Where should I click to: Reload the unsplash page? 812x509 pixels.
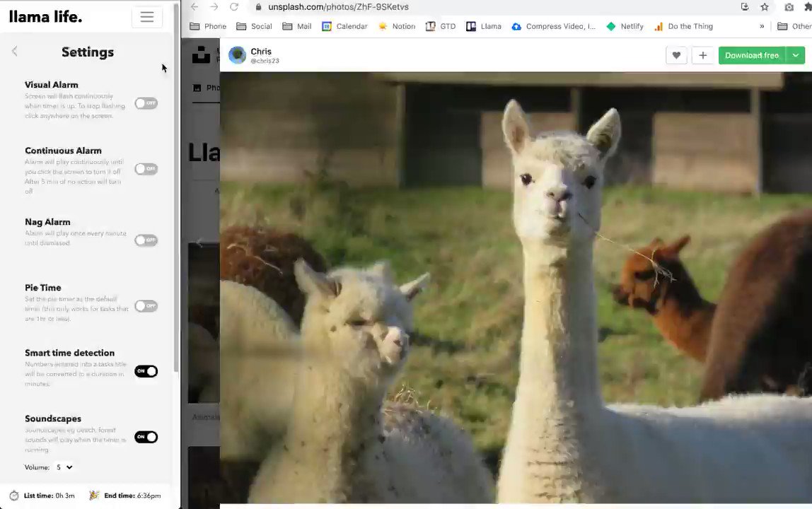(x=234, y=7)
